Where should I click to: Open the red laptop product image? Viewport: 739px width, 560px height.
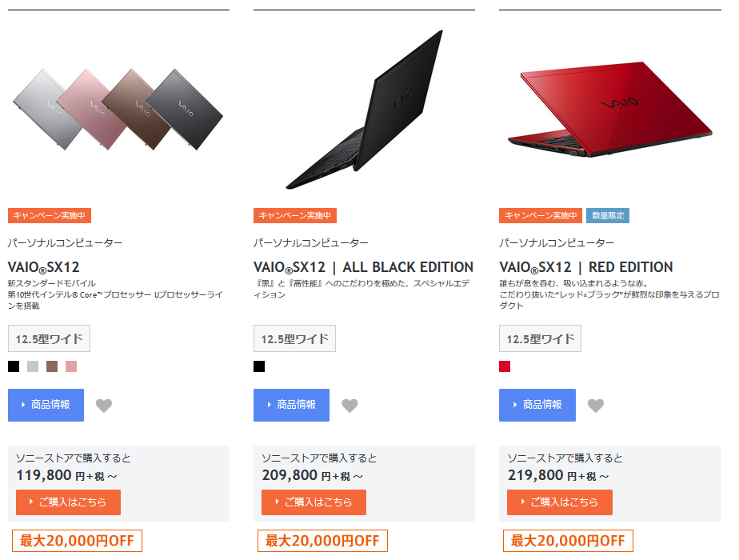(x=610, y=110)
